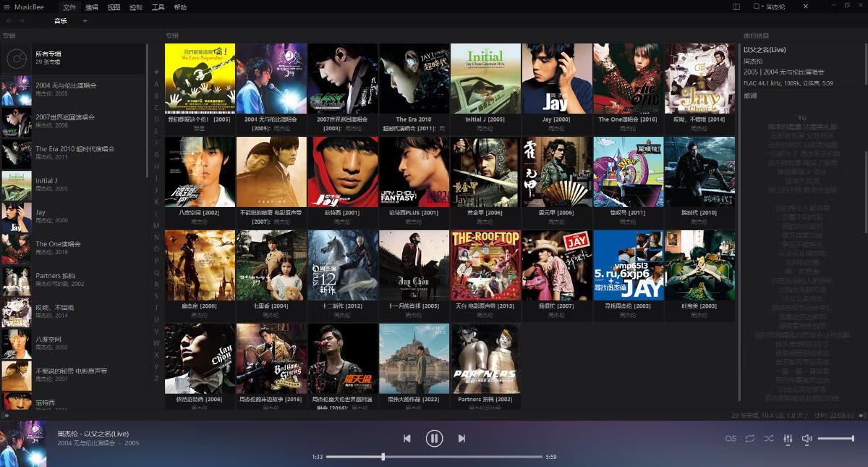Go to the previous track
868x467 pixels.
tap(407, 438)
